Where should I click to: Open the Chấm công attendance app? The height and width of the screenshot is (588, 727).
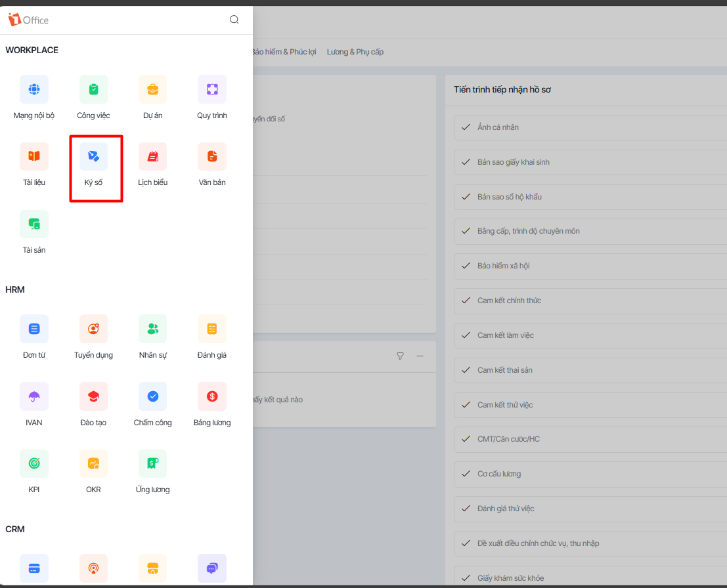(152, 396)
